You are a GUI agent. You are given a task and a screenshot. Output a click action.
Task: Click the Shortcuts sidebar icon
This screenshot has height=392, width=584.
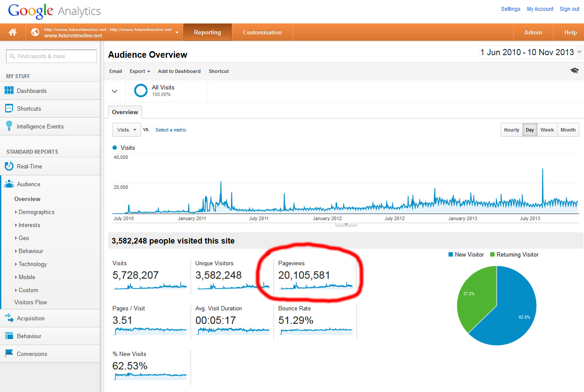[x=9, y=109]
